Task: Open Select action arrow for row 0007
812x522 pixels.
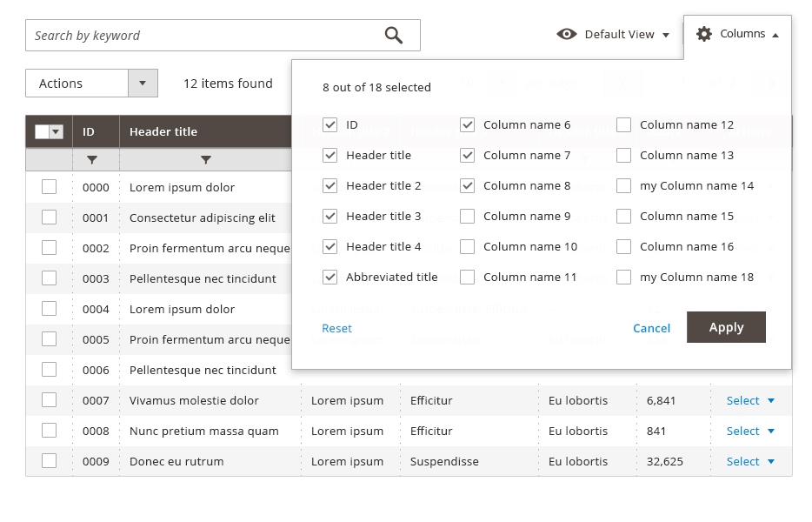Action: coord(770,401)
